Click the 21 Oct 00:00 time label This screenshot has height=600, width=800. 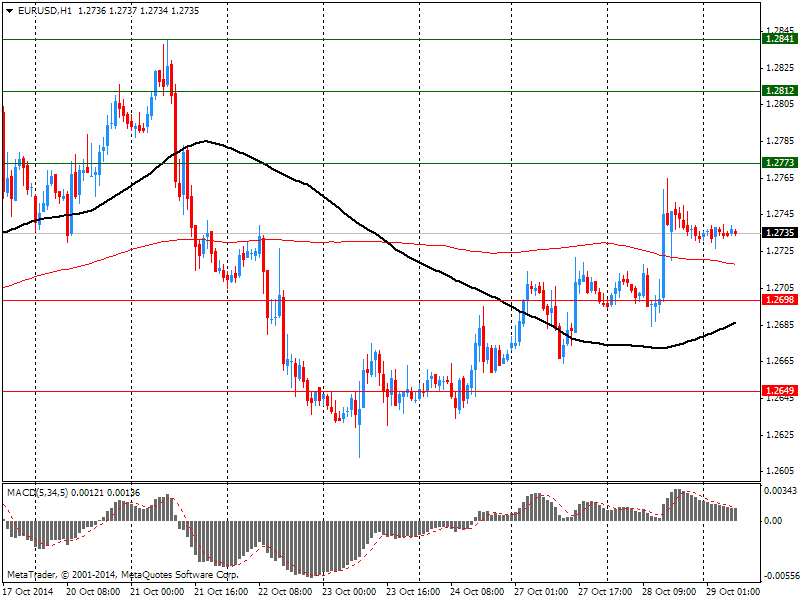pyautogui.click(x=157, y=592)
